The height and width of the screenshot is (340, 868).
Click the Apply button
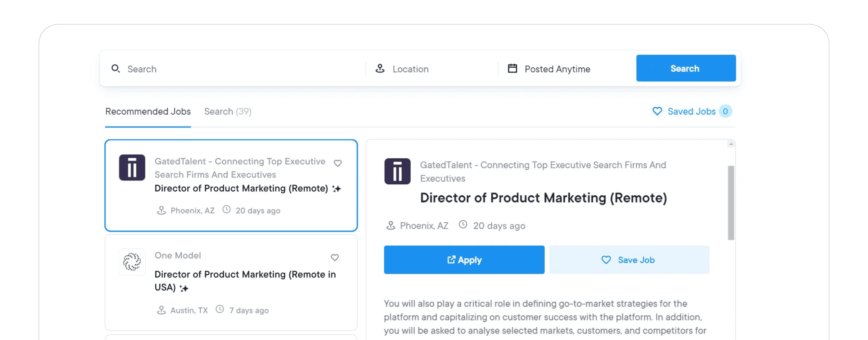click(x=464, y=260)
